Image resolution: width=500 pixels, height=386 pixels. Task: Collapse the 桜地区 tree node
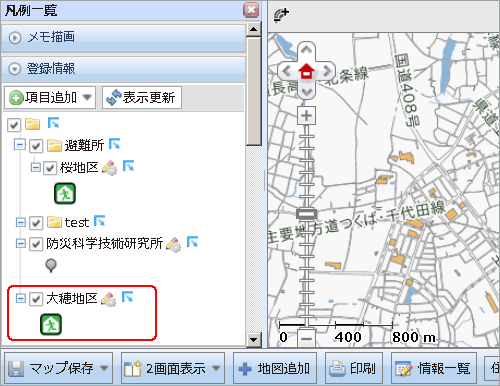tap(36, 167)
